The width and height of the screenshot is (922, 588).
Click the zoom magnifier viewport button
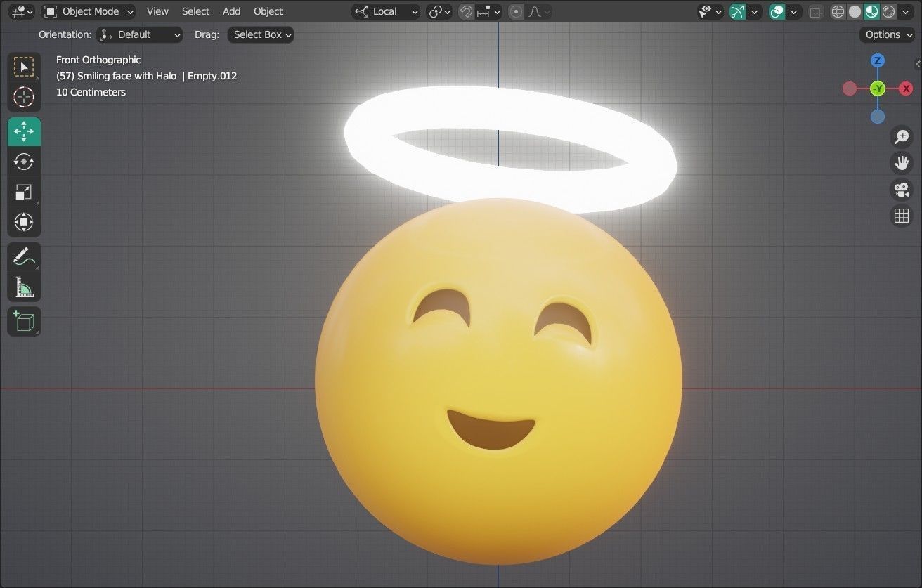tap(902, 137)
